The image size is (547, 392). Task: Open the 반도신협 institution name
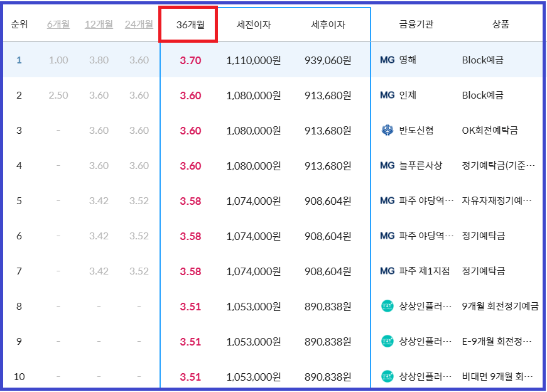[416, 130]
